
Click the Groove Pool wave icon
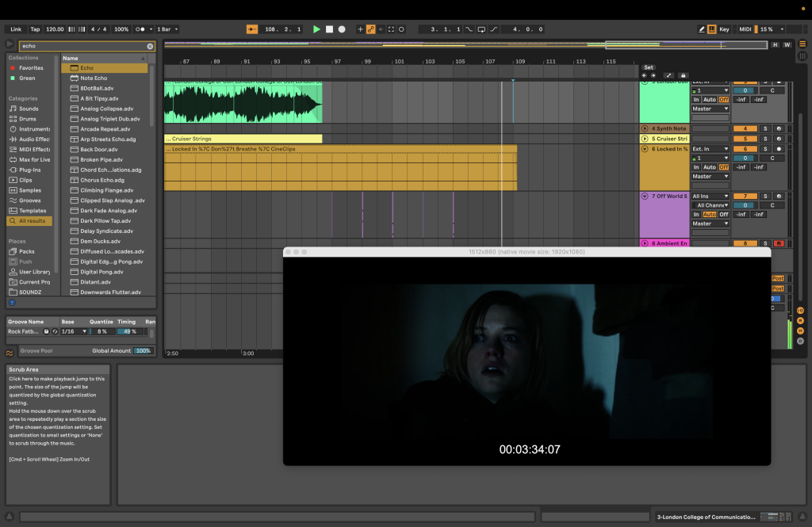coord(10,353)
